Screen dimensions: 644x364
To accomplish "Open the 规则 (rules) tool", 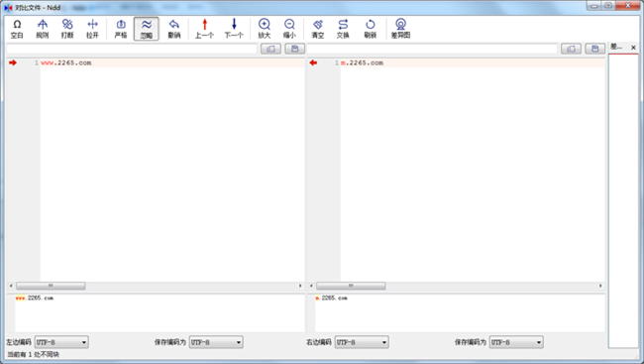I will tap(43, 29).
